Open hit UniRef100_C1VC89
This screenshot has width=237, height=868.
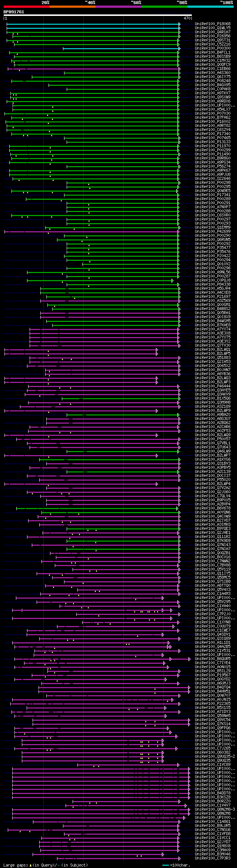point(213,765)
